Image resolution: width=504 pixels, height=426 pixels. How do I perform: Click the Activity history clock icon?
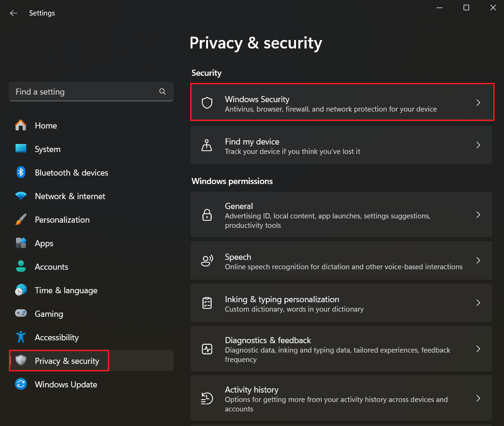207,399
